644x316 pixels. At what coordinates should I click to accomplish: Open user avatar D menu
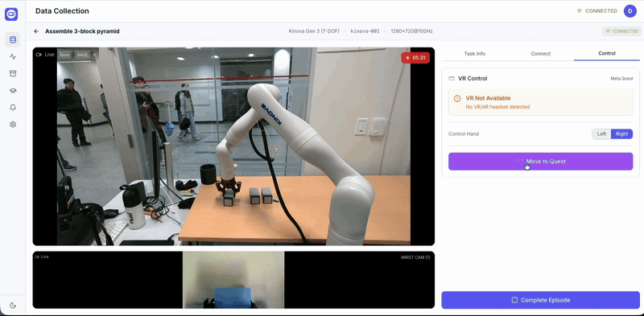(x=630, y=11)
